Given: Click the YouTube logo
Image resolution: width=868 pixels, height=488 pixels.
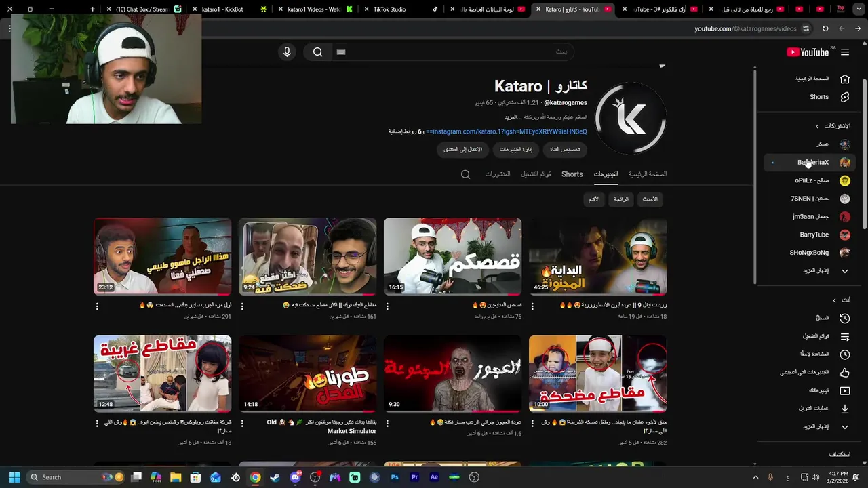Looking at the screenshot, I should pos(808,52).
